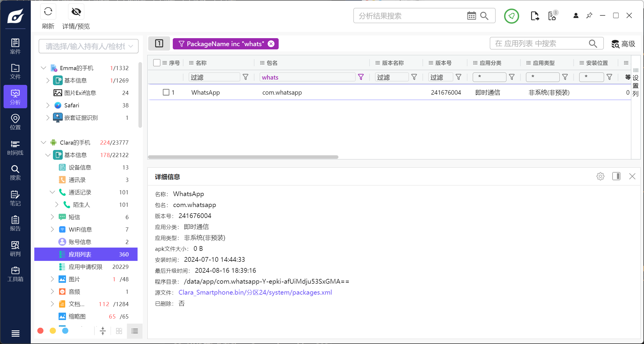Open the Clara_Smartphone.bin packages.xml source link

[x=255, y=292]
